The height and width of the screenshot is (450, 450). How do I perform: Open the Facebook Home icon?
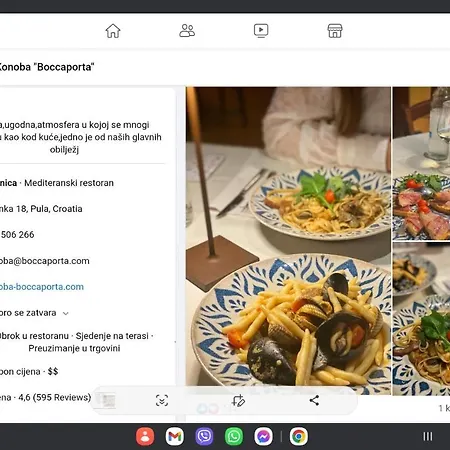[x=113, y=31]
